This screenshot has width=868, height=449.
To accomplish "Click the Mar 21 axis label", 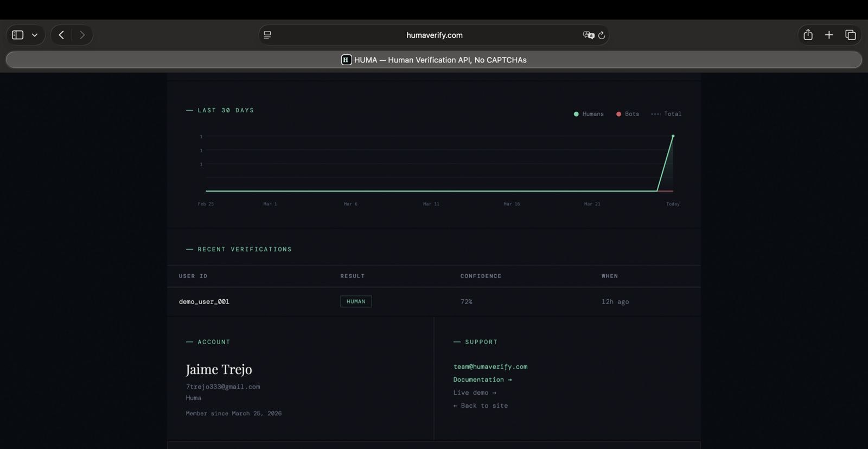I will [592, 204].
